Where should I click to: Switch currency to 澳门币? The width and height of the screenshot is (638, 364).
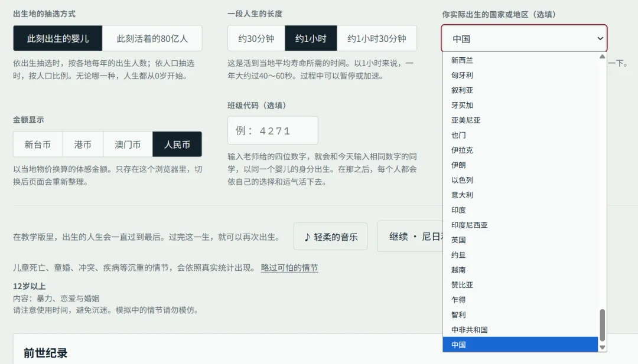pos(128,144)
